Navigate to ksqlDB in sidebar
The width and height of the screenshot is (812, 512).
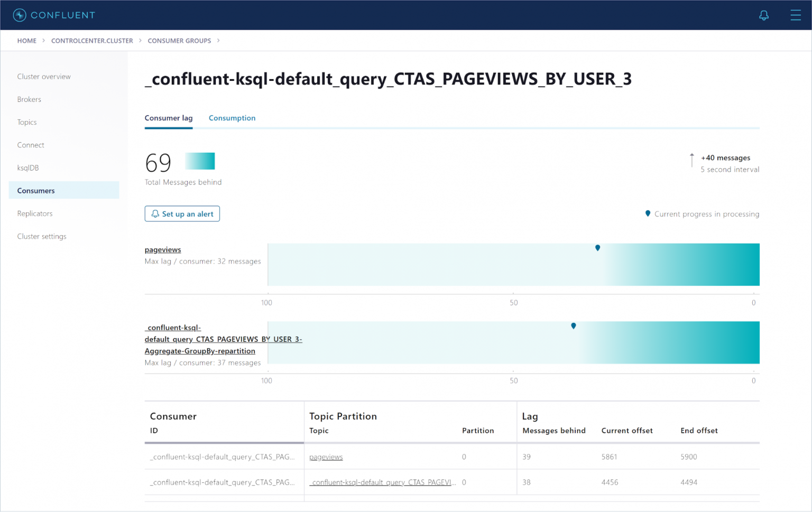(x=28, y=168)
